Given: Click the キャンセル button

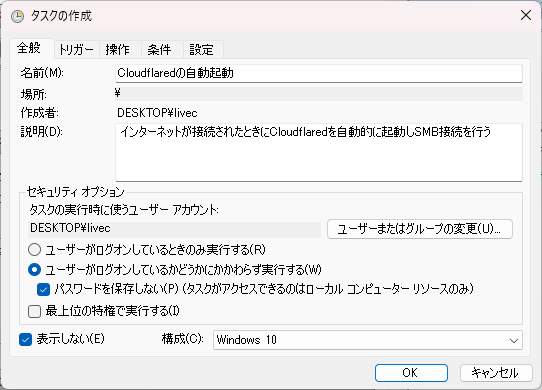Looking at the screenshot, I should pos(496,373).
